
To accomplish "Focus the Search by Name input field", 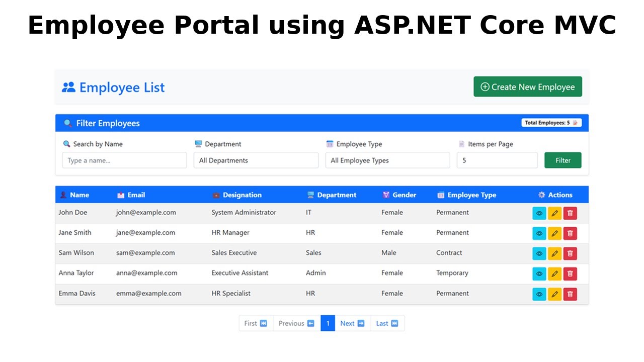I will pyautogui.click(x=124, y=160).
